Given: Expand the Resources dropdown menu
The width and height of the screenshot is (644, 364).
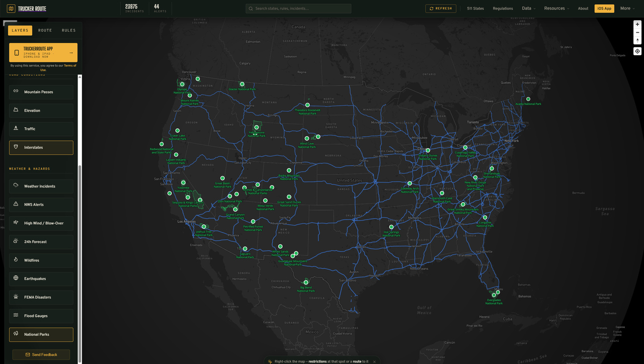Looking at the screenshot, I should pyautogui.click(x=556, y=9).
